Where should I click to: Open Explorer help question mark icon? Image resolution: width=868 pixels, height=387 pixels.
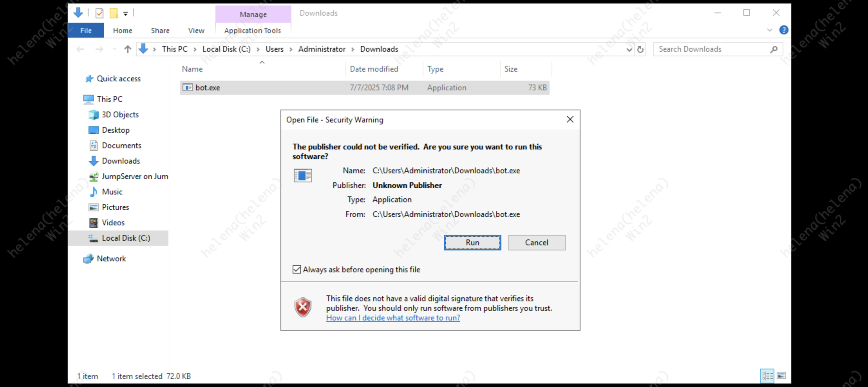tap(783, 30)
